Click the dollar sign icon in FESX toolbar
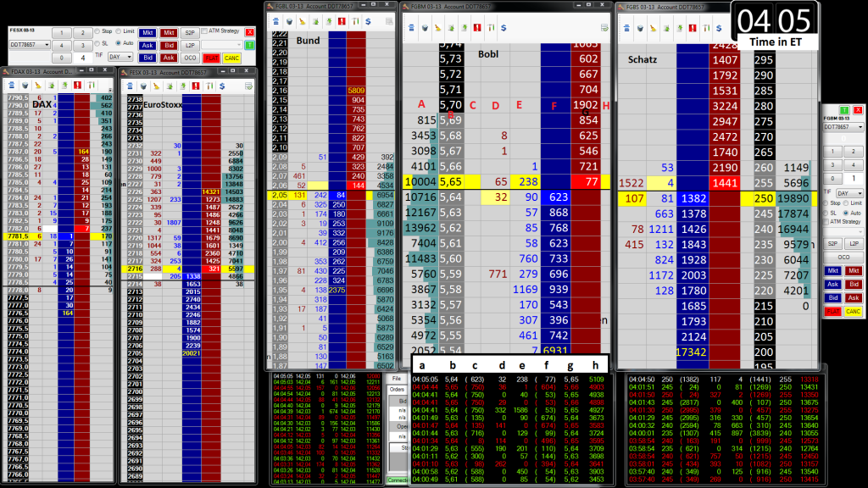Image resolution: width=868 pixels, height=488 pixels. (222, 86)
